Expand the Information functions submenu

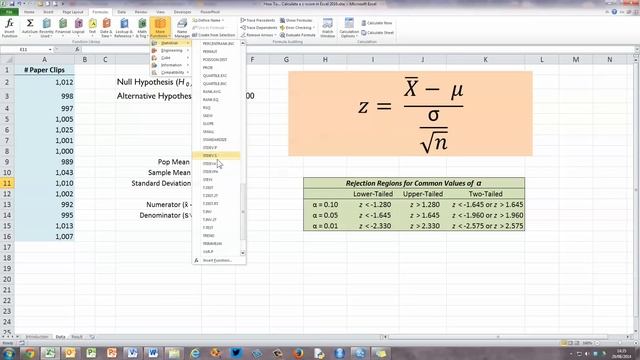point(170,65)
